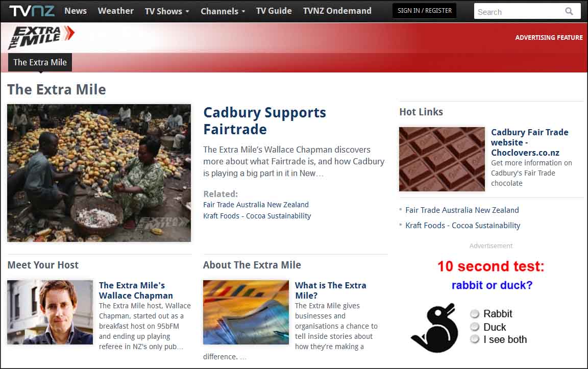Select the Rabbit radio option
Image resolution: width=588 pixels, height=369 pixels.
[x=475, y=313]
